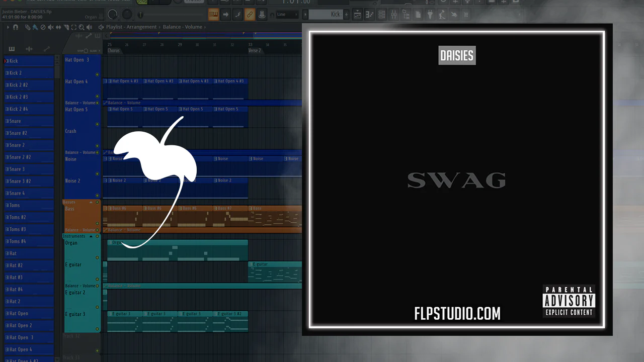The width and height of the screenshot is (644, 362).
Task: Select the Paint brush tool in playlist toolbar
Action: click(x=35, y=27)
